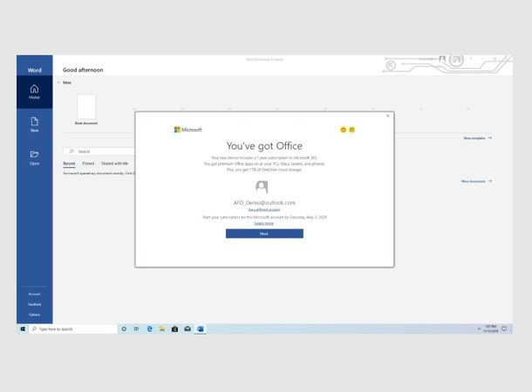Screen dimensions: 532x392
Task: Open the Learn more link in dialog
Action: coord(263,223)
